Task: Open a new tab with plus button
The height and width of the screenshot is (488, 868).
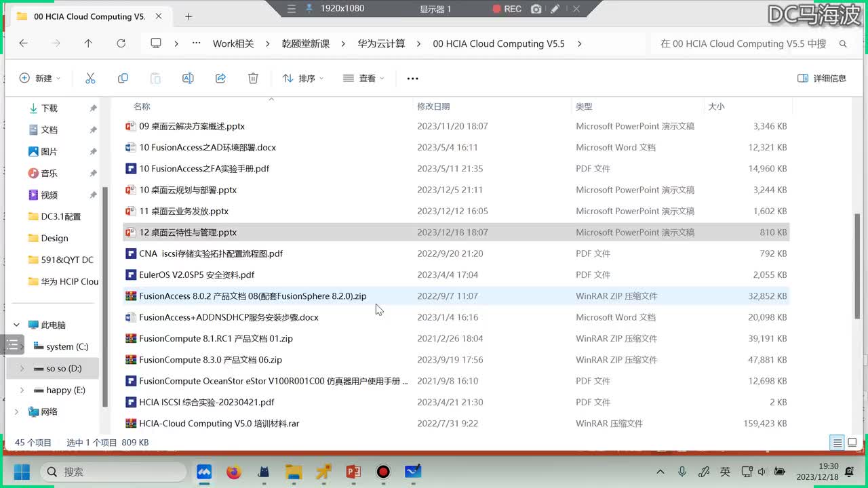Action: coord(189,16)
